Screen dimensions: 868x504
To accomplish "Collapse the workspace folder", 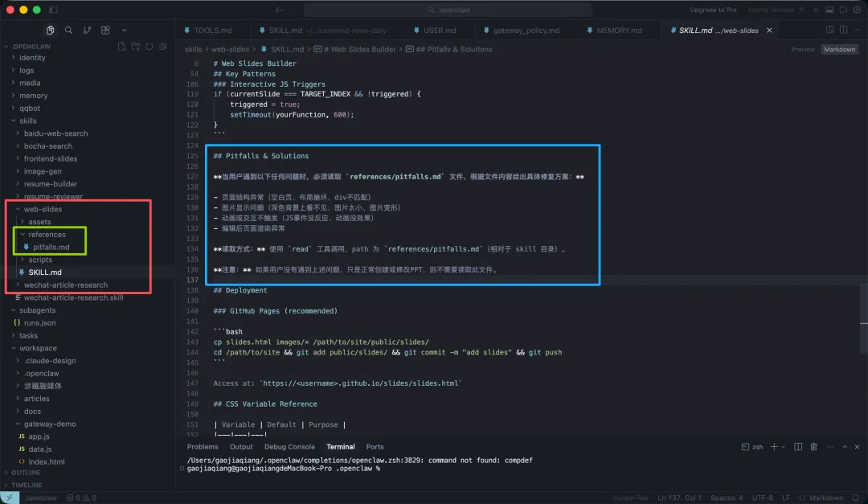I will (38, 348).
